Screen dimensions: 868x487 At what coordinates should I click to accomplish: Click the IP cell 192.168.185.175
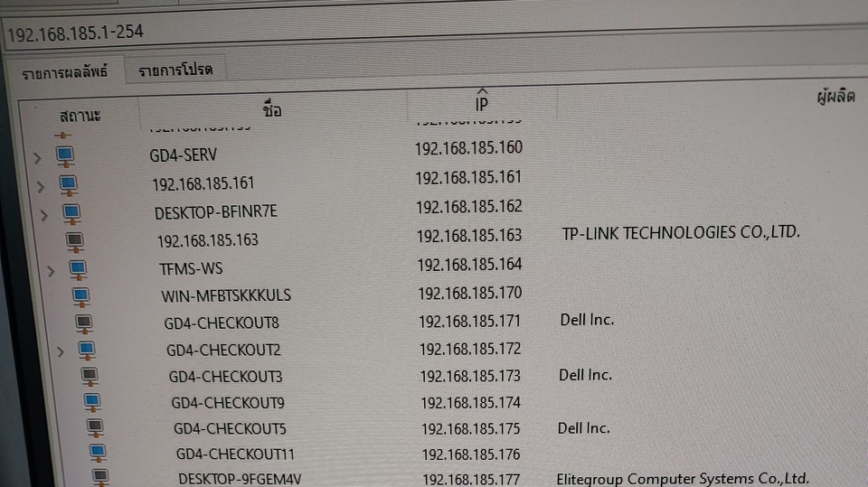point(471,428)
